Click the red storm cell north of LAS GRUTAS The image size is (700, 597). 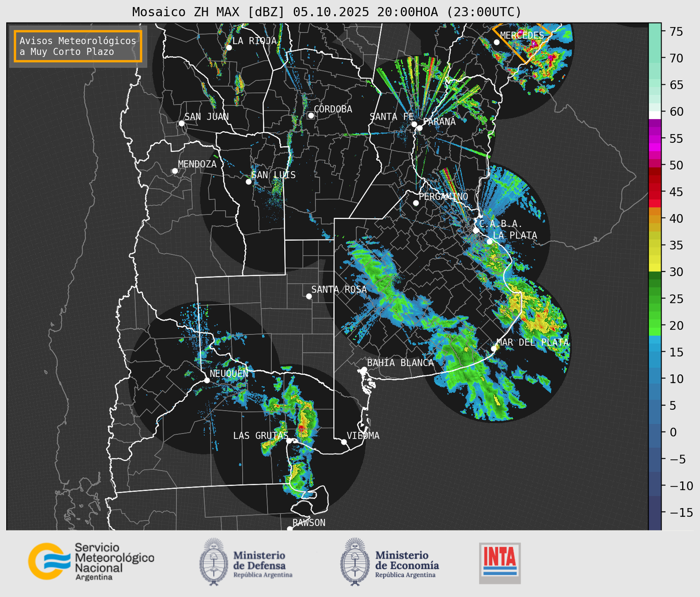pos(300,428)
